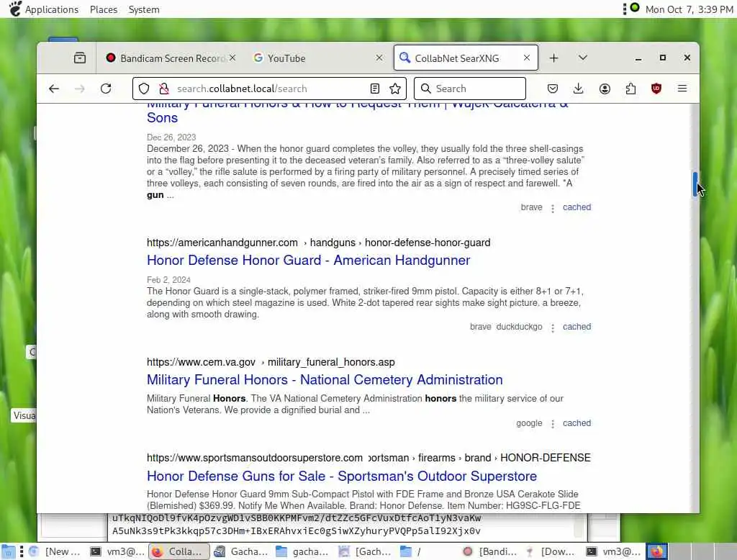Go back to the previous page
The image size is (737, 560).
click(54, 89)
